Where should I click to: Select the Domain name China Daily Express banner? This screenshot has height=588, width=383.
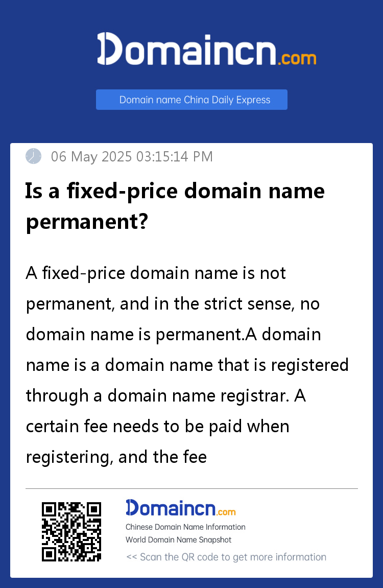tap(192, 100)
